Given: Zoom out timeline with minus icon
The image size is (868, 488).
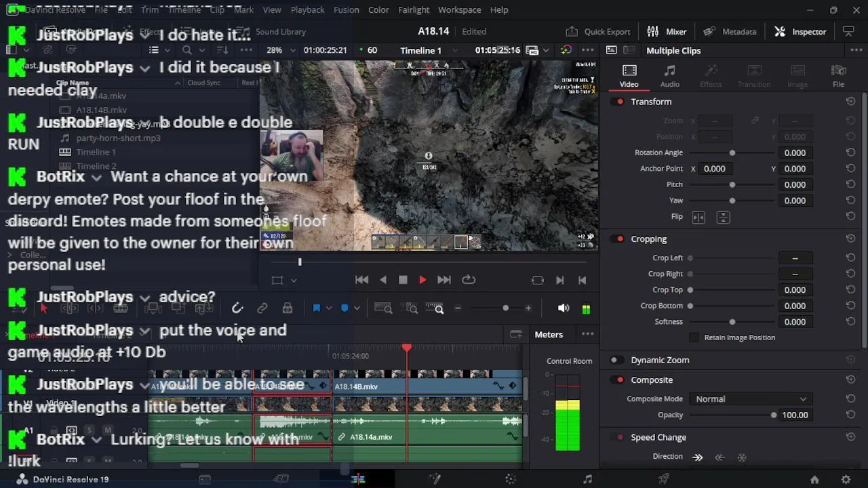Looking at the screenshot, I should click(458, 308).
